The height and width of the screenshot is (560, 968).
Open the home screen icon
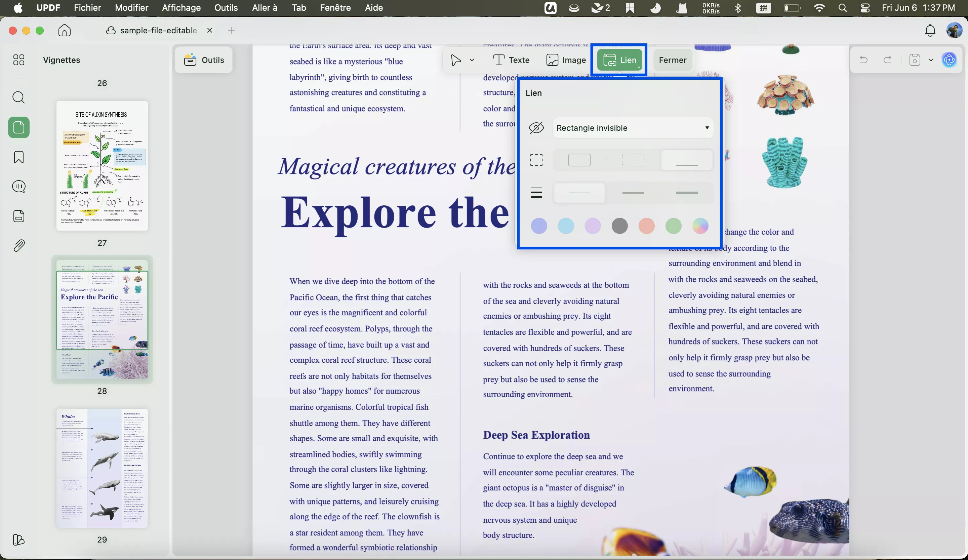coord(65,30)
